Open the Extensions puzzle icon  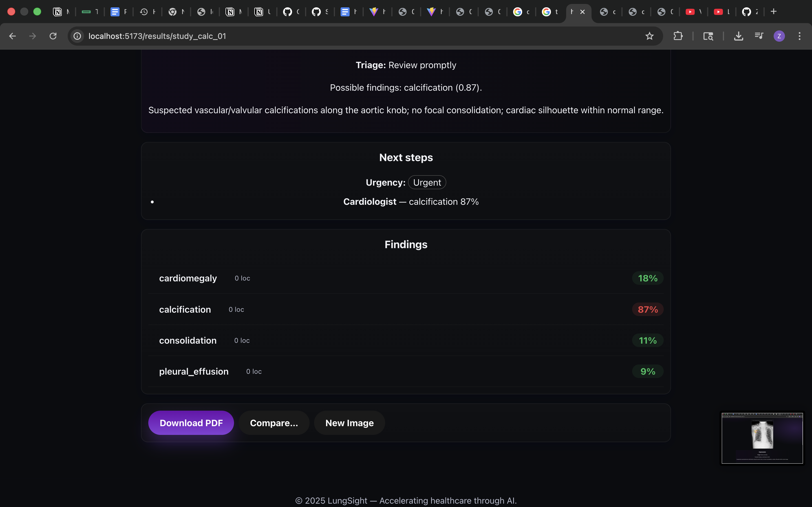678,36
